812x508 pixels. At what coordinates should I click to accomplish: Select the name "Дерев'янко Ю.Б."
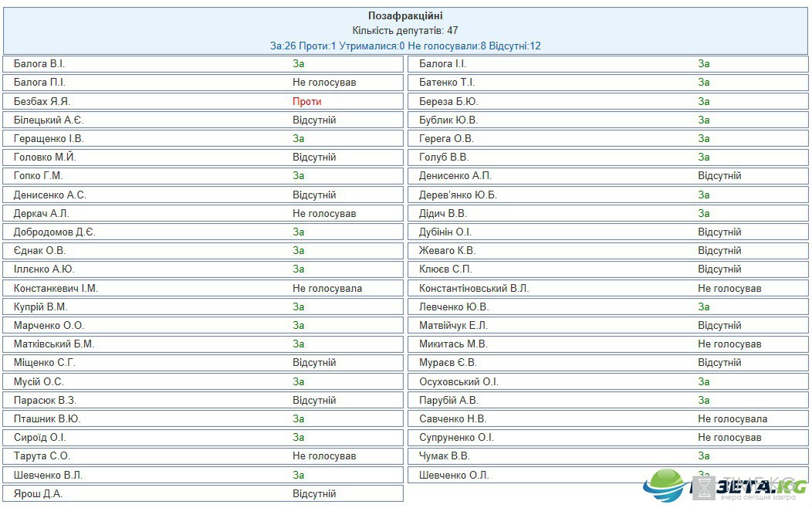(458, 195)
